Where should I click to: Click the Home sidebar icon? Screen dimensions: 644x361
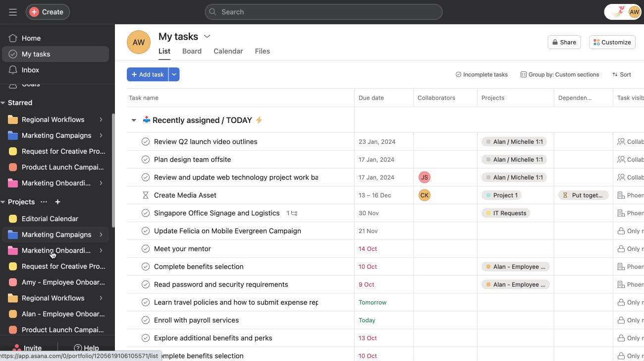click(13, 38)
